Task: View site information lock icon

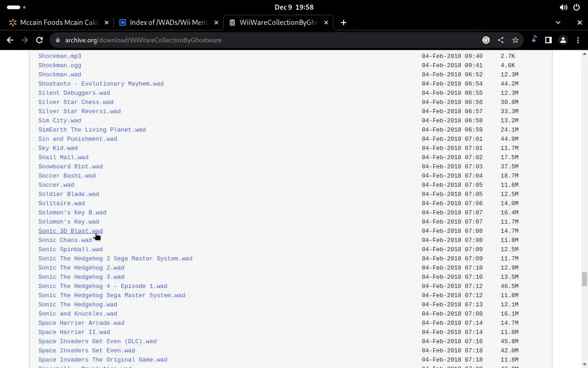Action: [58, 40]
